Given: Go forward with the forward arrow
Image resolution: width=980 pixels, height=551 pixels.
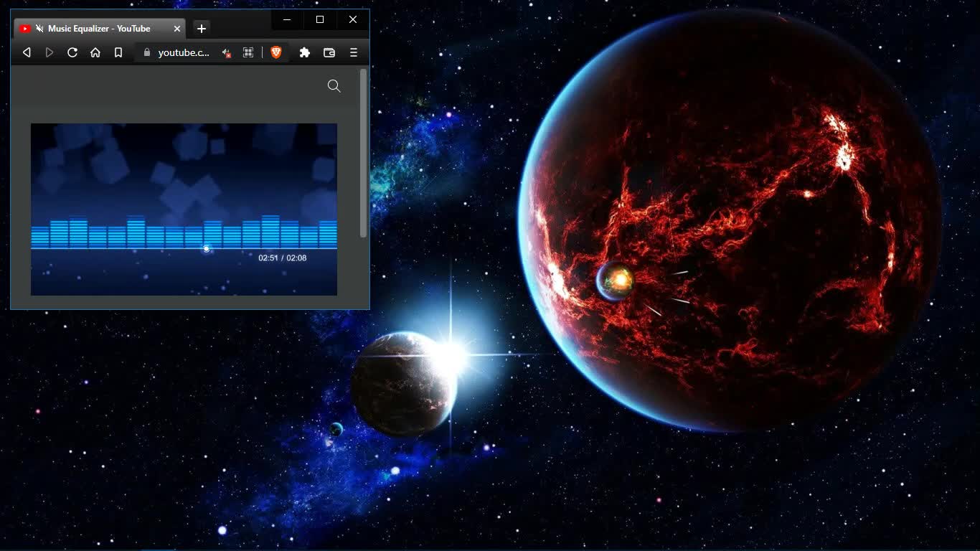Looking at the screenshot, I should coord(50,52).
